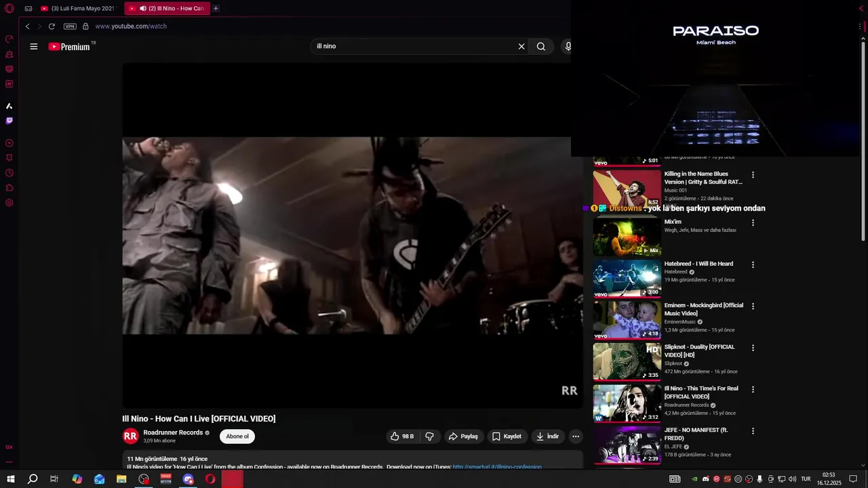Download video with İndir button
Viewport: 868px width, 488px height.
[548, 436]
